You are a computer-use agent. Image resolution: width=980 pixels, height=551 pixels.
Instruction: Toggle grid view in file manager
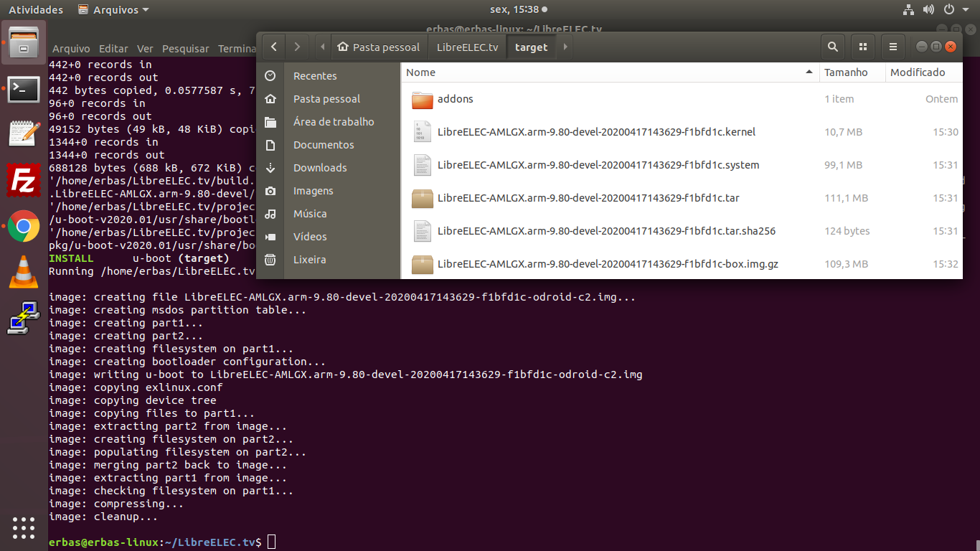[862, 47]
